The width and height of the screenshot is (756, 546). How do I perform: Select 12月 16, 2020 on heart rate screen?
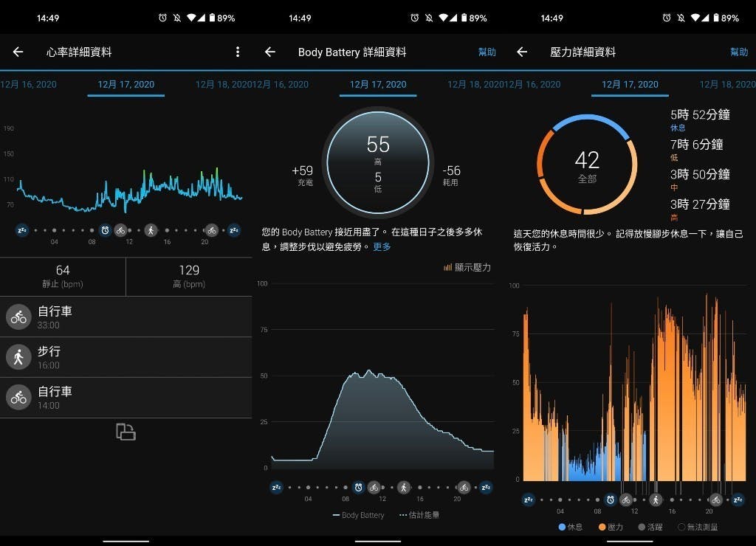point(29,84)
